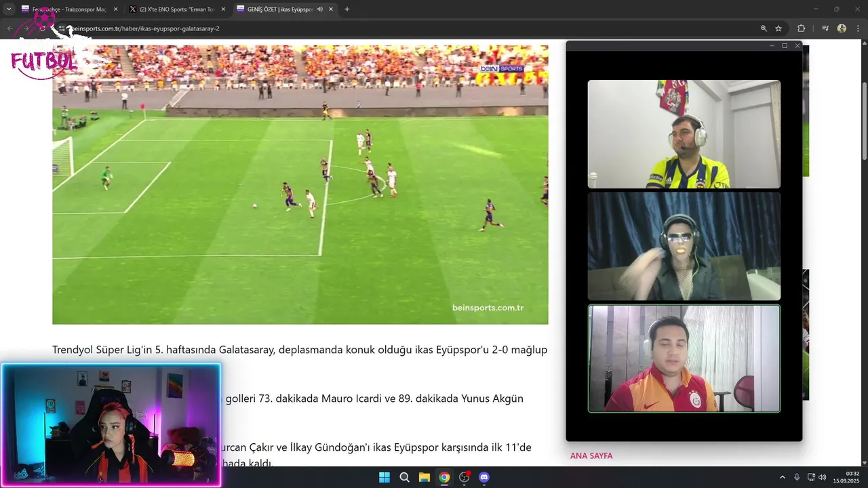Switch to the Fenerbahçe - Trabzonspor tab
868x488 pixels.
[68, 9]
